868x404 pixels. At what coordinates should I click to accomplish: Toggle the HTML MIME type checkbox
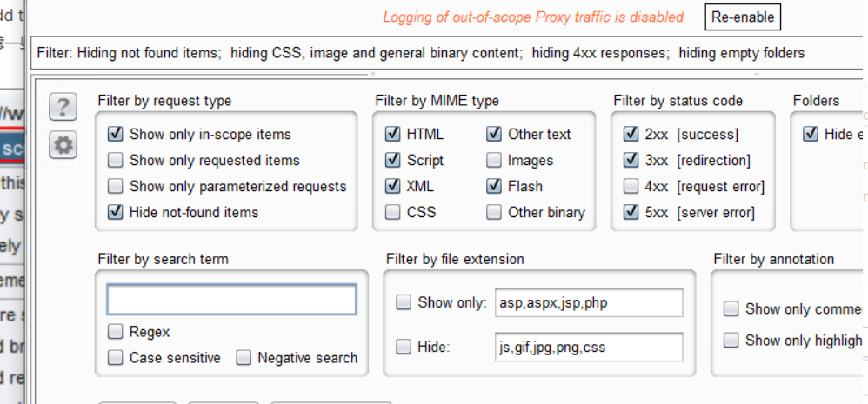click(392, 135)
